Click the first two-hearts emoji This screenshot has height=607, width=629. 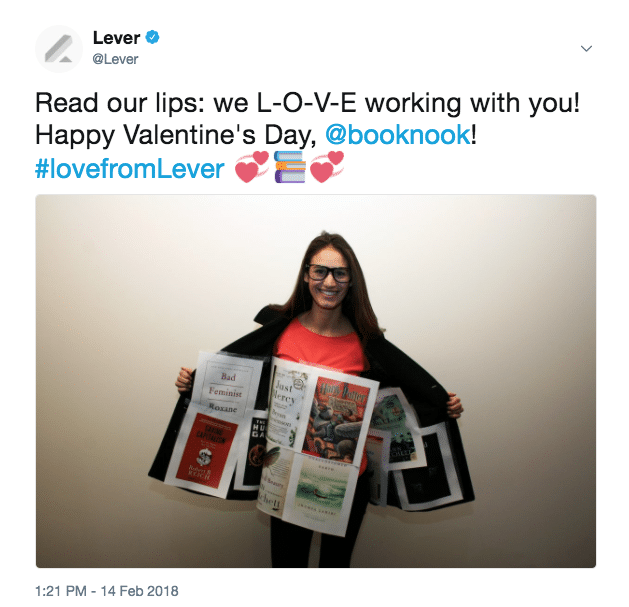[252, 167]
